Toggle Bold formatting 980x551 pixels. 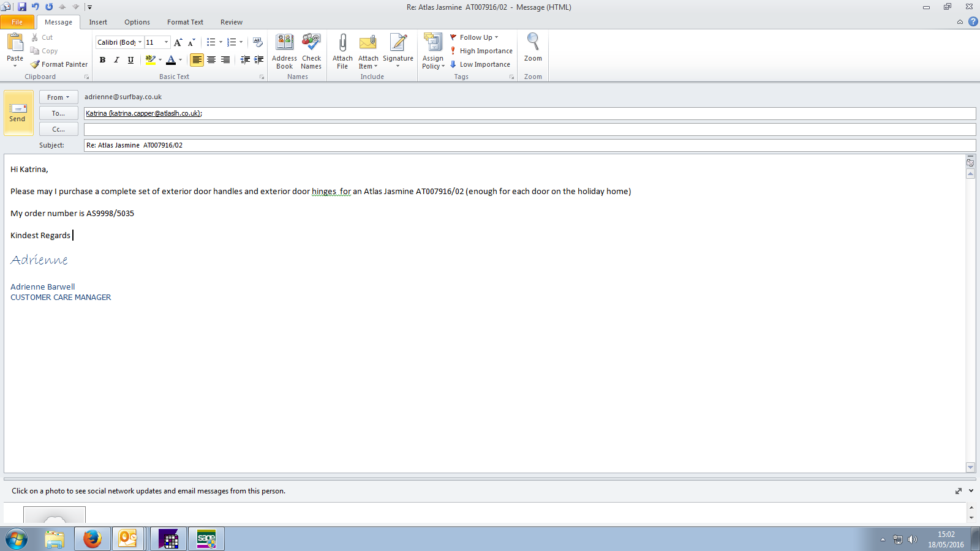102,60
